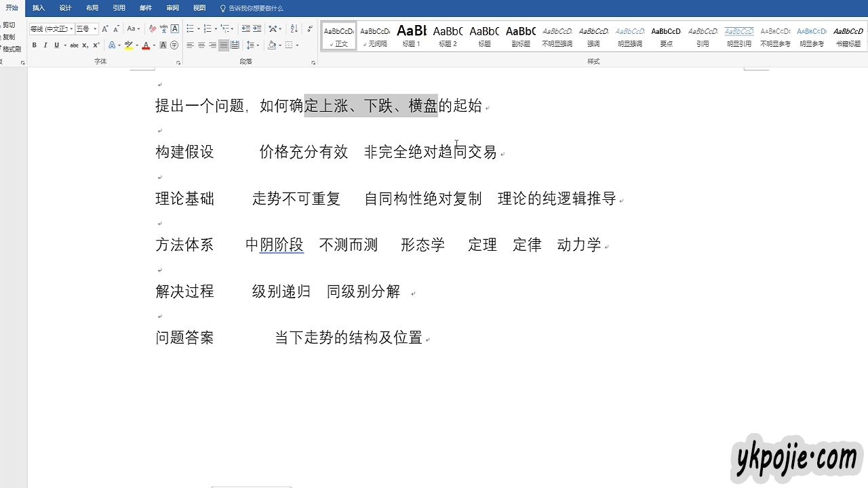Click the bullet list icon
The image size is (868, 488).
190,29
